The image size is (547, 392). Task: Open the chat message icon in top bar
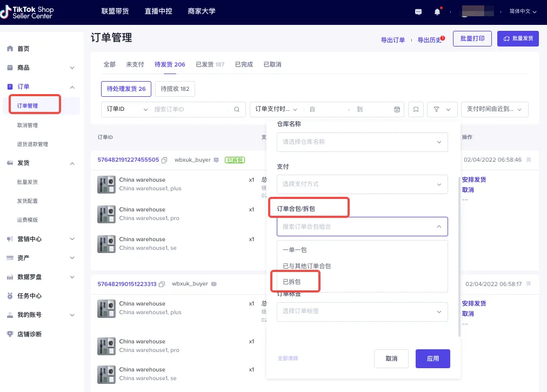coord(418,11)
